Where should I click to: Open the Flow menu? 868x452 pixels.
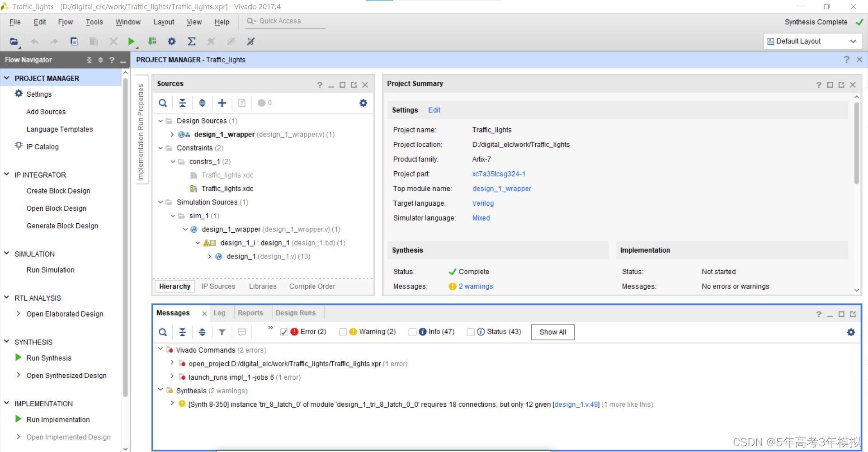pyautogui.click(x=66, y=22)
